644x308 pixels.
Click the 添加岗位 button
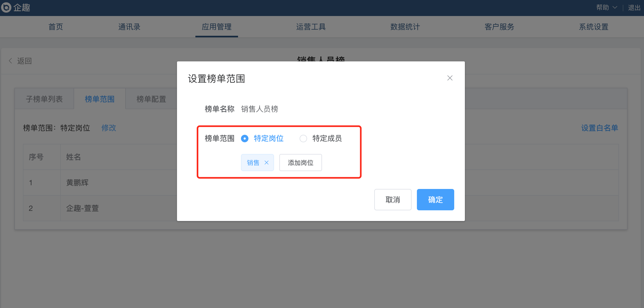(x=300, y=163)
